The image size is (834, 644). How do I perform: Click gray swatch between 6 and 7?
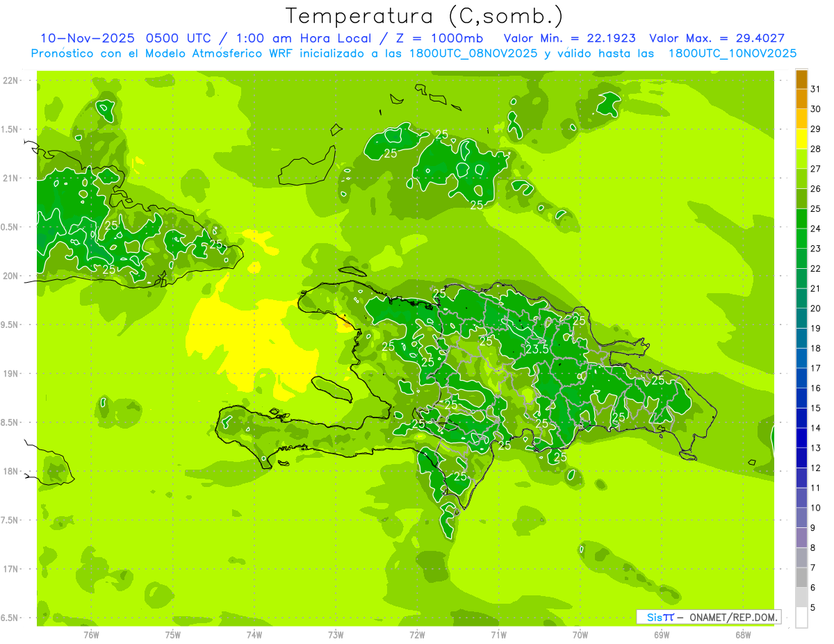click(x=801, y=577)
